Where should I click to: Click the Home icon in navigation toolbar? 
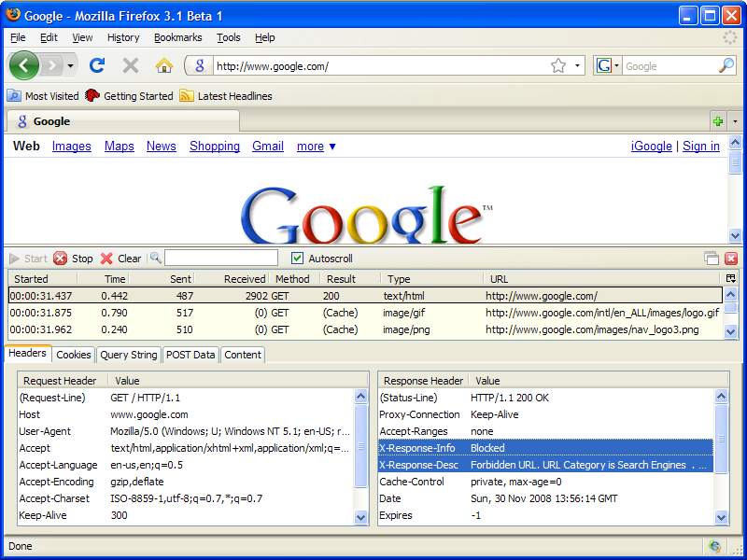click(164, 65)
